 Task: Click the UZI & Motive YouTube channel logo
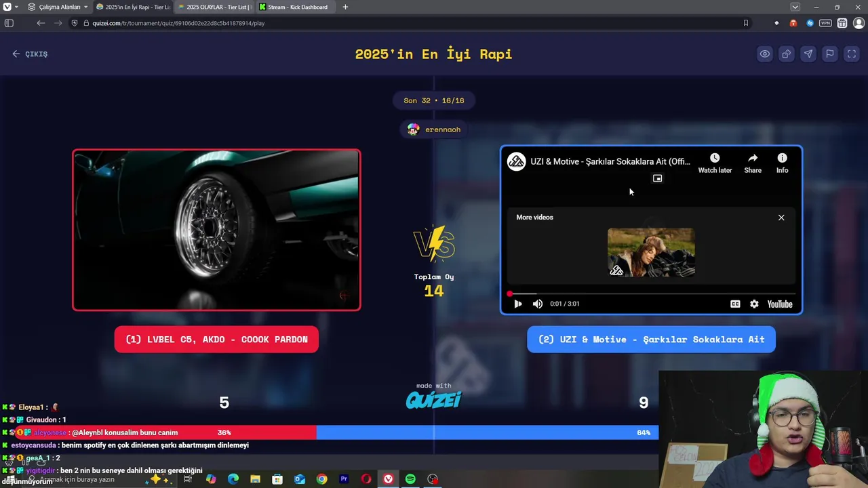[x=517, y=161]
